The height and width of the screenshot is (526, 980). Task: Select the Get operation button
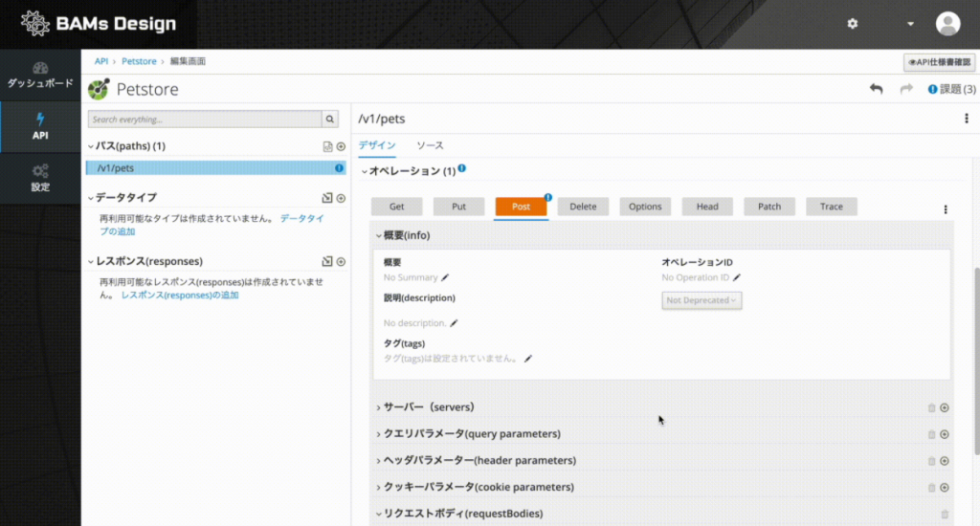pos(397,207)
